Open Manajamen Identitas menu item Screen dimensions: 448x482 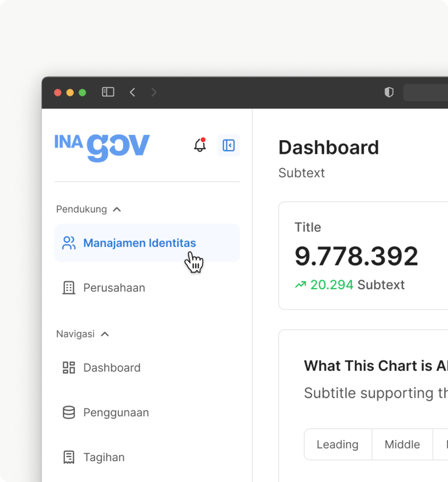[x=139, y=243]
